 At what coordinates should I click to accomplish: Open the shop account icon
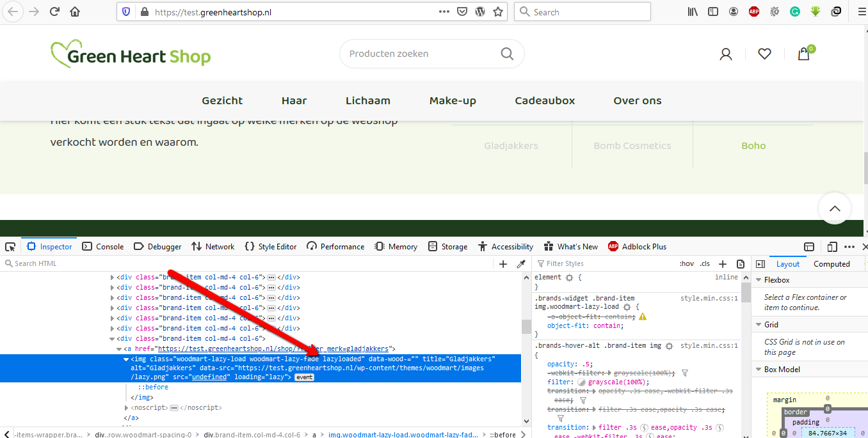pyautogui.click(x=726, y=54)
